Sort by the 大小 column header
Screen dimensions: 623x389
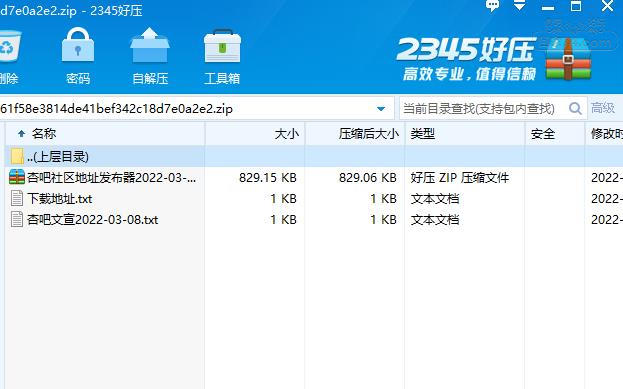255,134
